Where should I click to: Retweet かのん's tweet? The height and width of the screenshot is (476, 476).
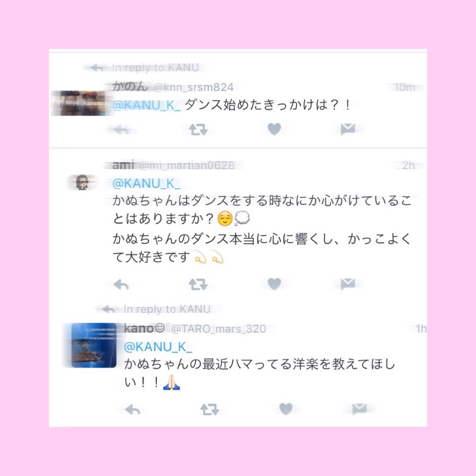[198, 129]
